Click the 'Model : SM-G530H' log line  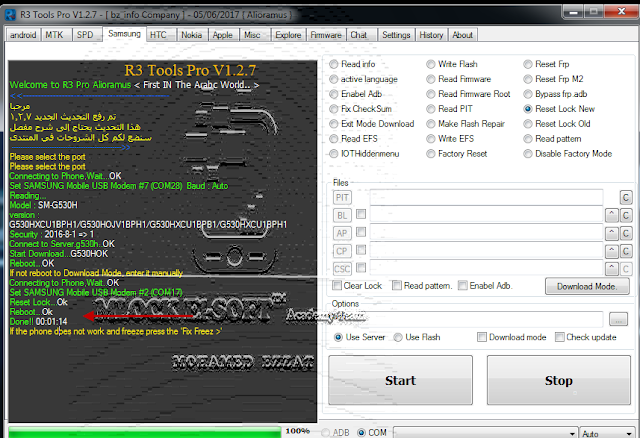click(x=44, y=205)
